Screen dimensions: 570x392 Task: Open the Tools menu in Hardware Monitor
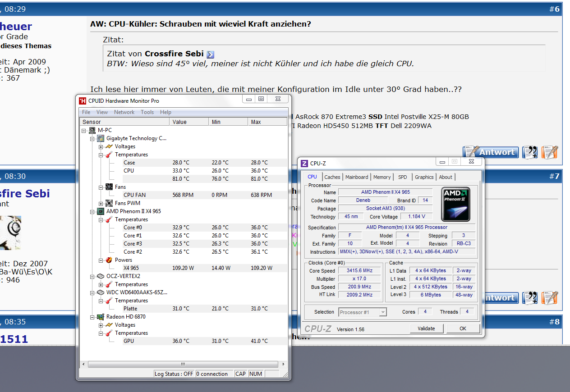point(147,112)
